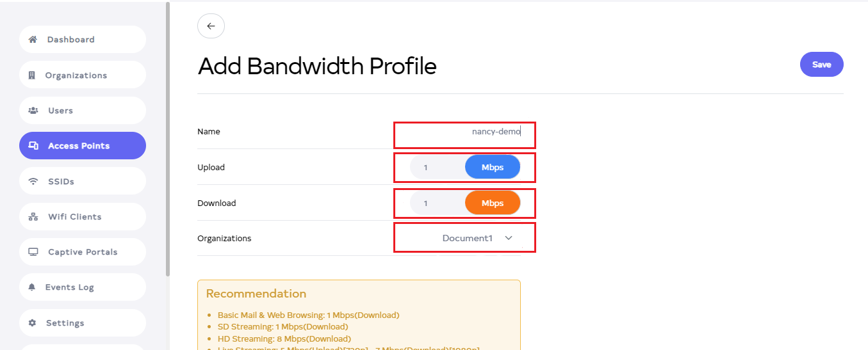Toggle the orange Download Mbps unit

coord(492,203)
